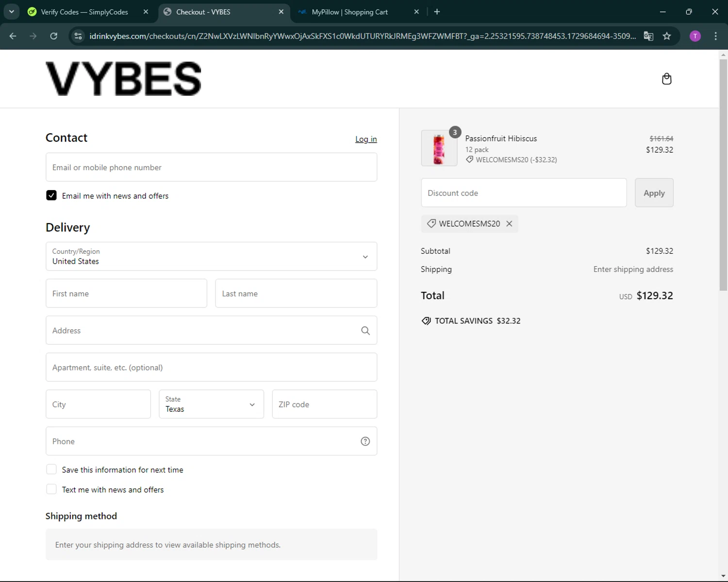728x582 pixels.
Task: Click the WELCOMESMS20 tag icon chip
Action: pos(431,224)
